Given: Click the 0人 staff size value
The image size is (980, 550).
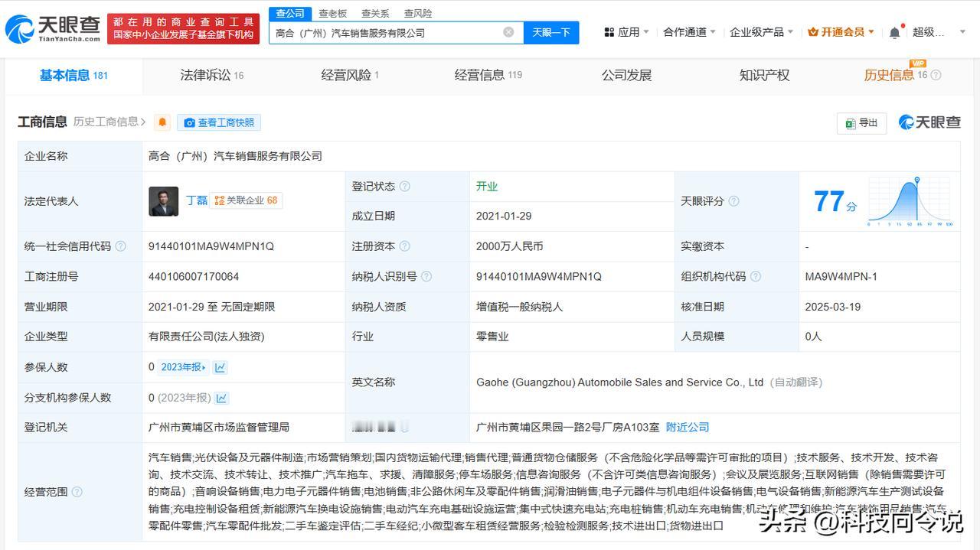Looking at the screenshot, I should tap(814, 337).
